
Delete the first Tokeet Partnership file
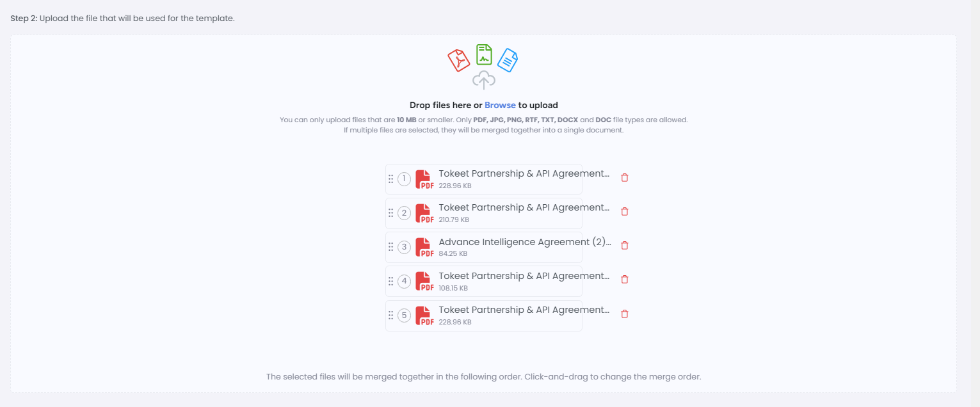coord(625,177)
